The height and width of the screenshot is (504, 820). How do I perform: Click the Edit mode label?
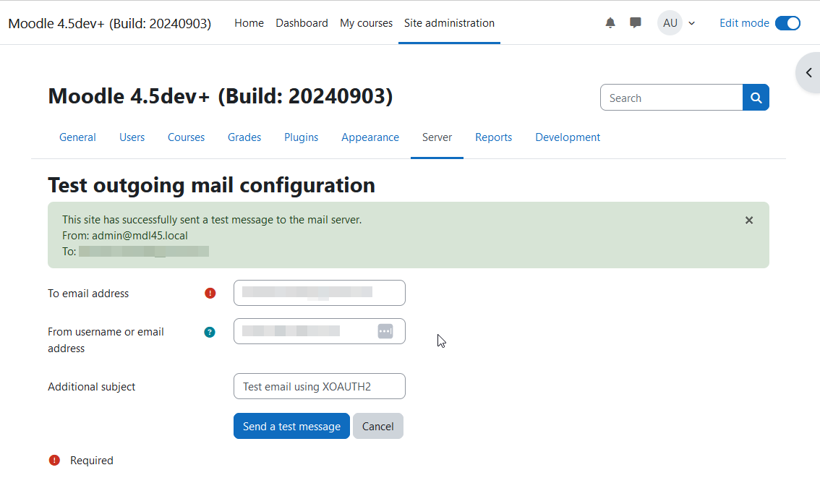tap(744, 23)
